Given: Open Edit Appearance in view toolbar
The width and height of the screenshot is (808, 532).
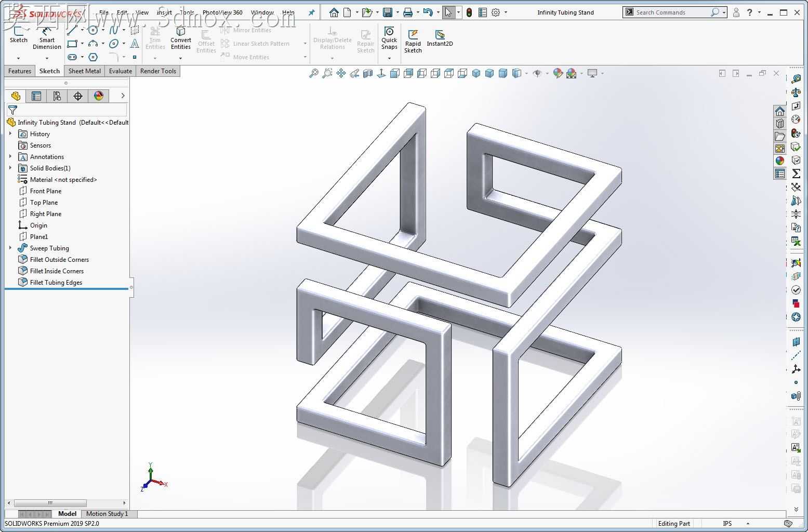Looking at the screenshot, I should (558, 73).
